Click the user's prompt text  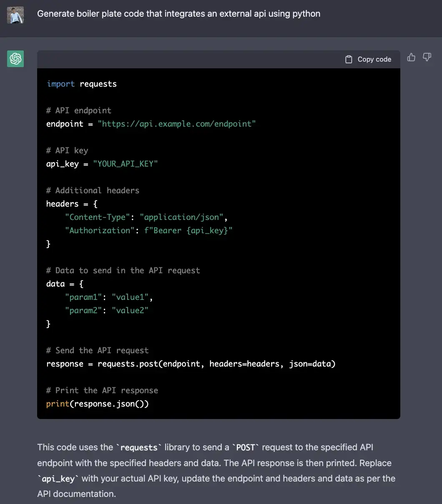click(178, 14)
